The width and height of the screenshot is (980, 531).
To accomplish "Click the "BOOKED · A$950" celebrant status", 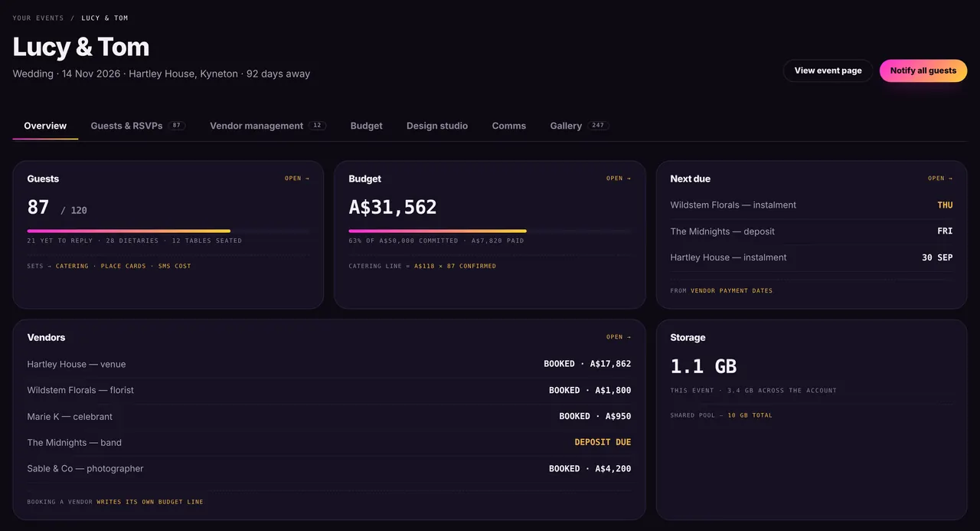I will (595, 416).
